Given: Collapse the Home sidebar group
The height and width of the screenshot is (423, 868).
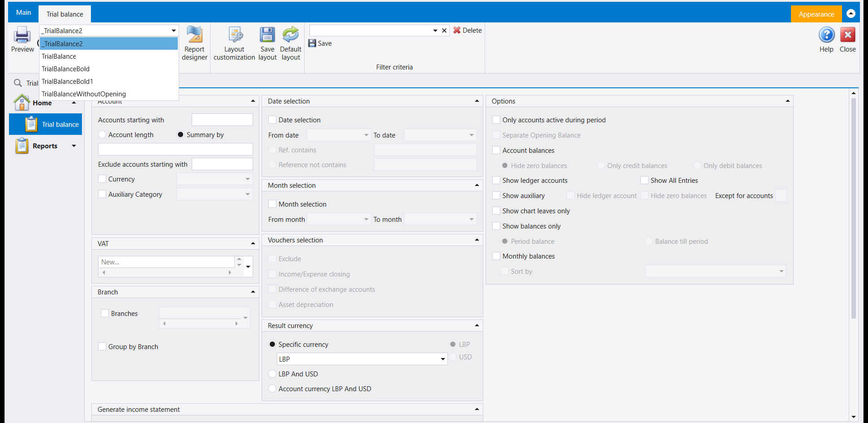Looking at the screenshot, I should point(74,103).
